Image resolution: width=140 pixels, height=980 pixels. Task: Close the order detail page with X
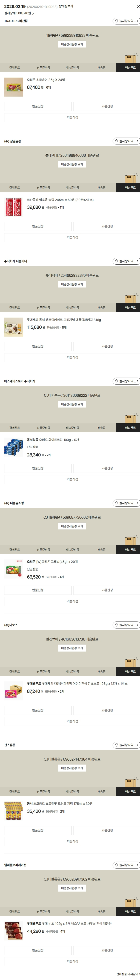point(138,7)
